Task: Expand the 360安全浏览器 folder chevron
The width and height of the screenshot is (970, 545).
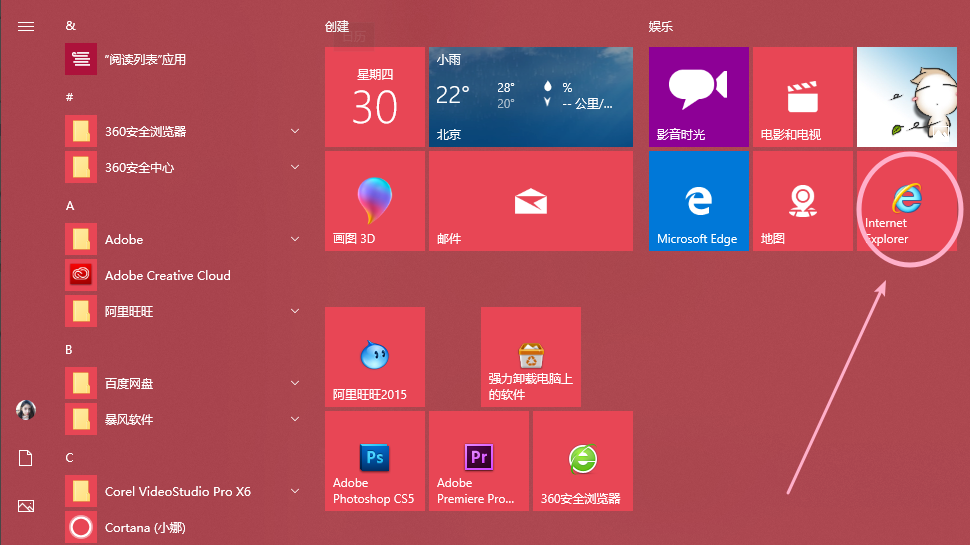Action: [295, 131]
